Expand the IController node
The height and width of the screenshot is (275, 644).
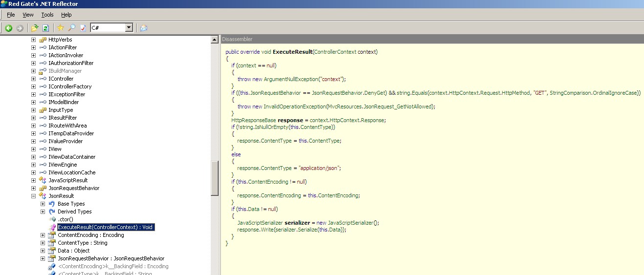coord(33,79)
